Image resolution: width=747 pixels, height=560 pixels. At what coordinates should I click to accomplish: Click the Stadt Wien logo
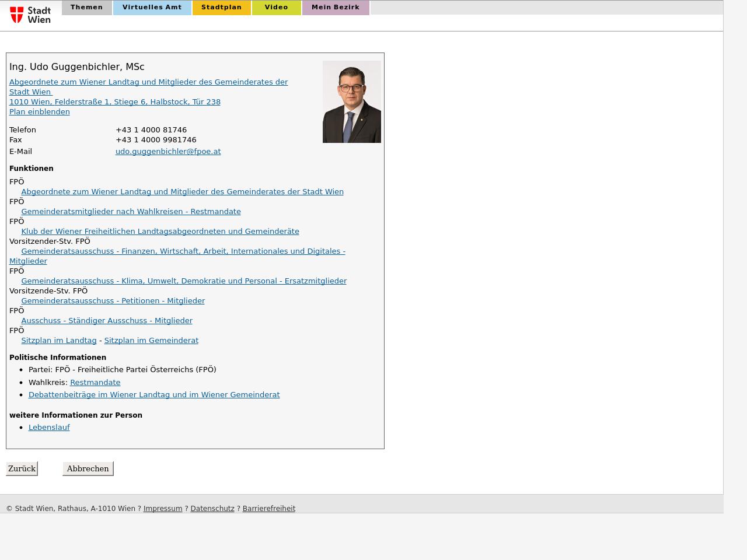click(x=30, y=15)
